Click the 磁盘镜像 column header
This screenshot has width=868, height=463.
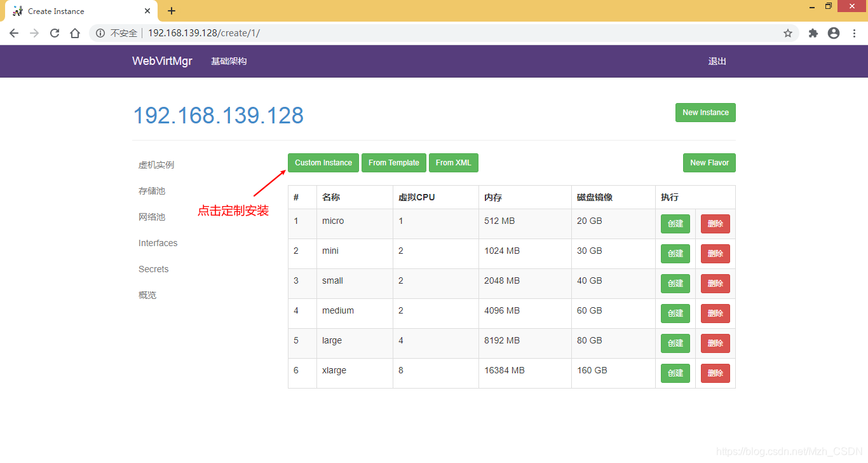click(x=595, y=197)
